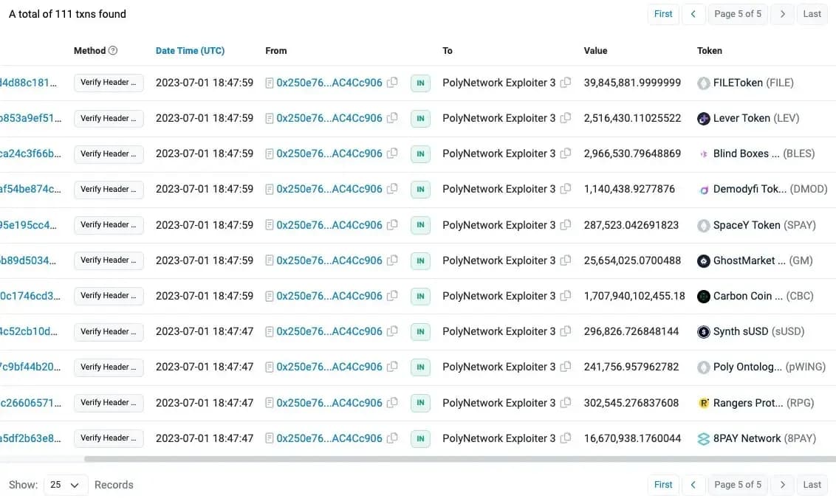The image size is (836, 504).
Task: Copy the From address in FILEToken row
Action: (x=392, y=83)
